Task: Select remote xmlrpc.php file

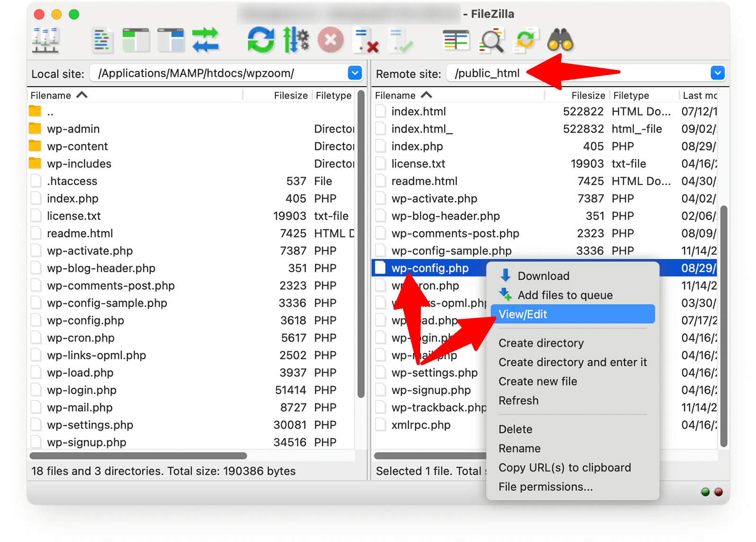Action: [430, 425]
